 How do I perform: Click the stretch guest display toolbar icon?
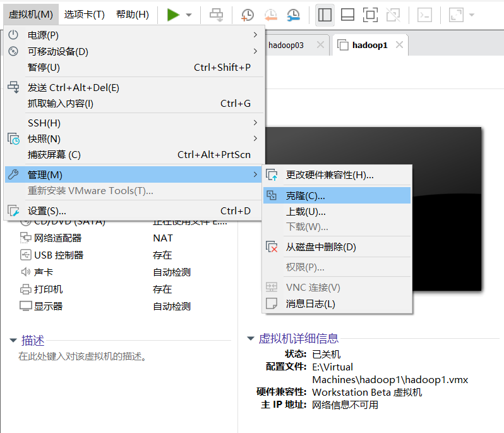(x=457, y=15)
